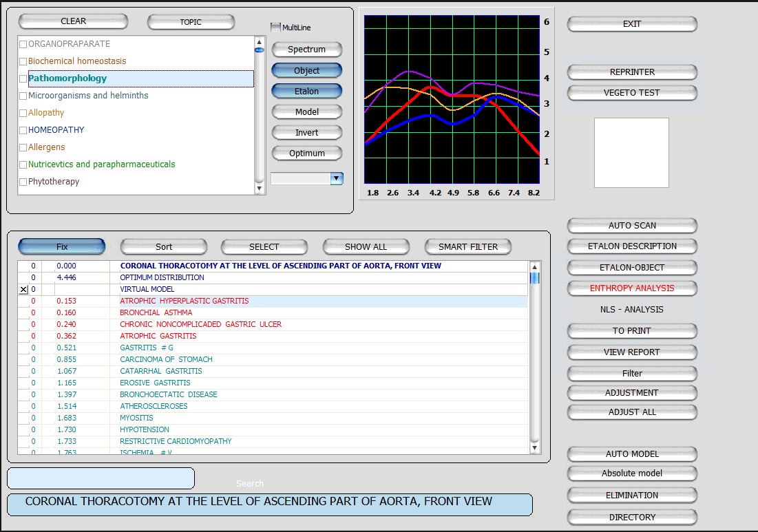Open ENTHROPY ANALYSIS

point(631,288)
